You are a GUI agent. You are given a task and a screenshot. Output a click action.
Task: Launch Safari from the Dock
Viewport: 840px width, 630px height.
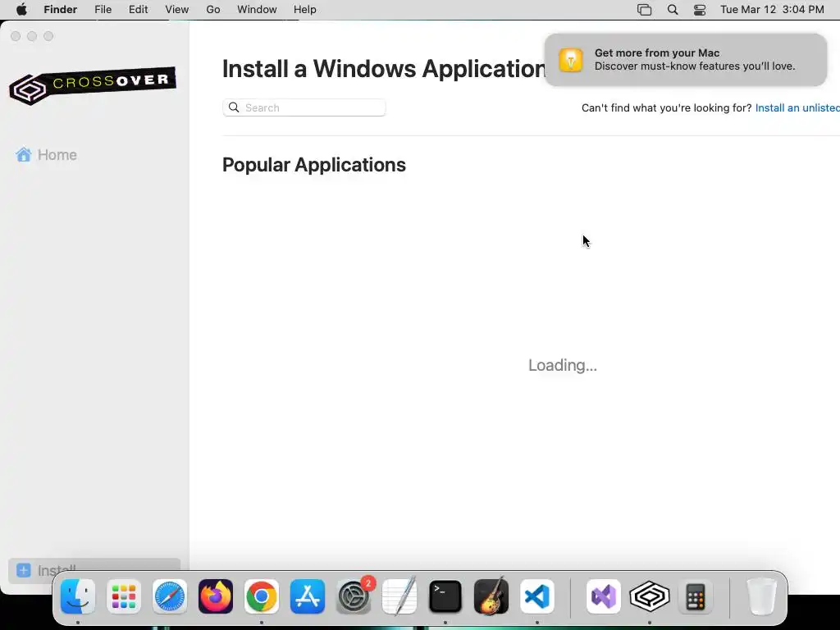(170, 596)
